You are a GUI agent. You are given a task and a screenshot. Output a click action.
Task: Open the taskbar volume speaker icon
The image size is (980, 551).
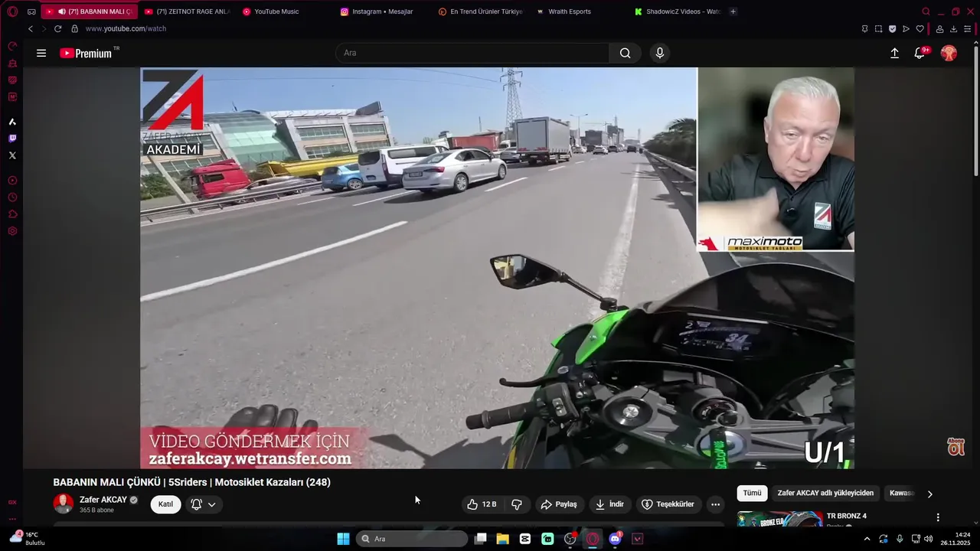pyautogui.click(x=928, y=539)
